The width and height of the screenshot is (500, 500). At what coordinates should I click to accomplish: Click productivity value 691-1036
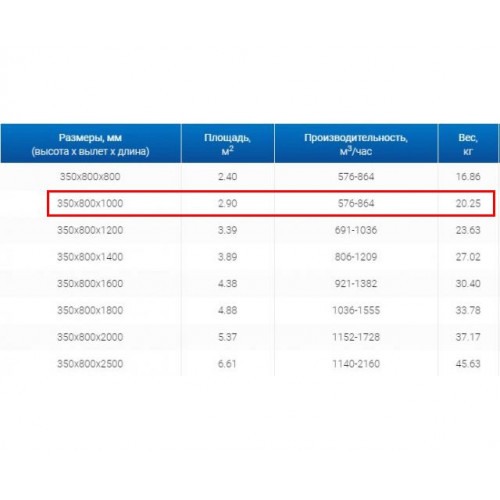(356, 230)
